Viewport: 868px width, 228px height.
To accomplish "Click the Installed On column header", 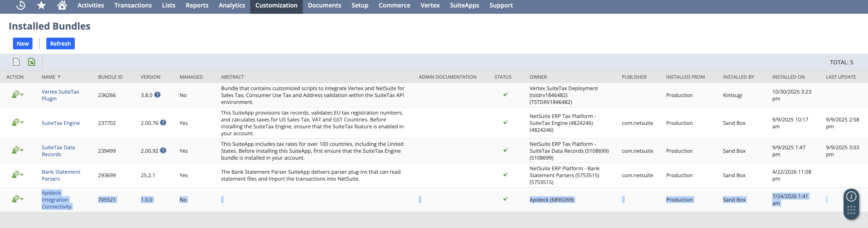I will click(789, 77).
